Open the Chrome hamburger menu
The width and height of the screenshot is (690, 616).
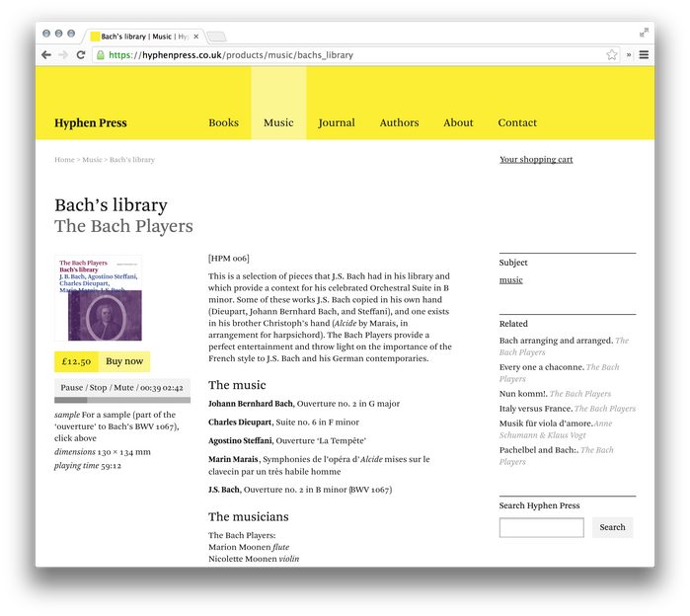[x=644, y=55]
